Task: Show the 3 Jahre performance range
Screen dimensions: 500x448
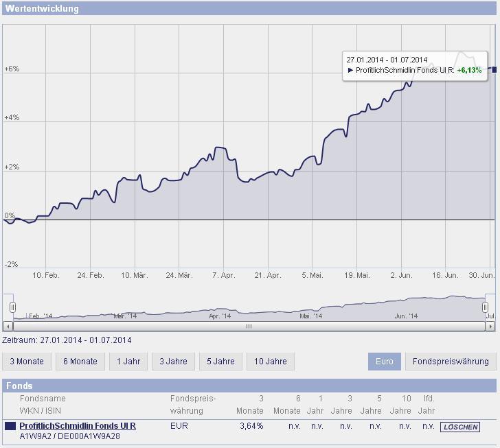Action: pyautogui.click(x=173, y=362)
